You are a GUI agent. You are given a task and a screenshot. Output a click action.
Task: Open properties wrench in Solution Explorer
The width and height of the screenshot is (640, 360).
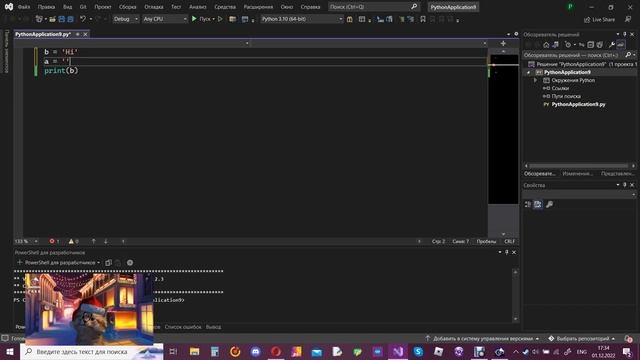[611, 44]
